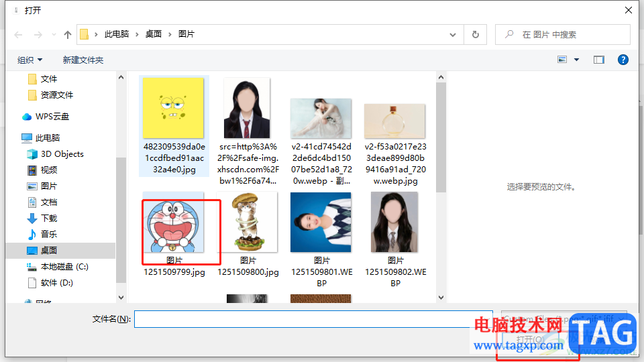This screenshot has width=644, height=362.
Task: Select the cat burger image 图片1251509800.jpg
Action: pos(247,222)
